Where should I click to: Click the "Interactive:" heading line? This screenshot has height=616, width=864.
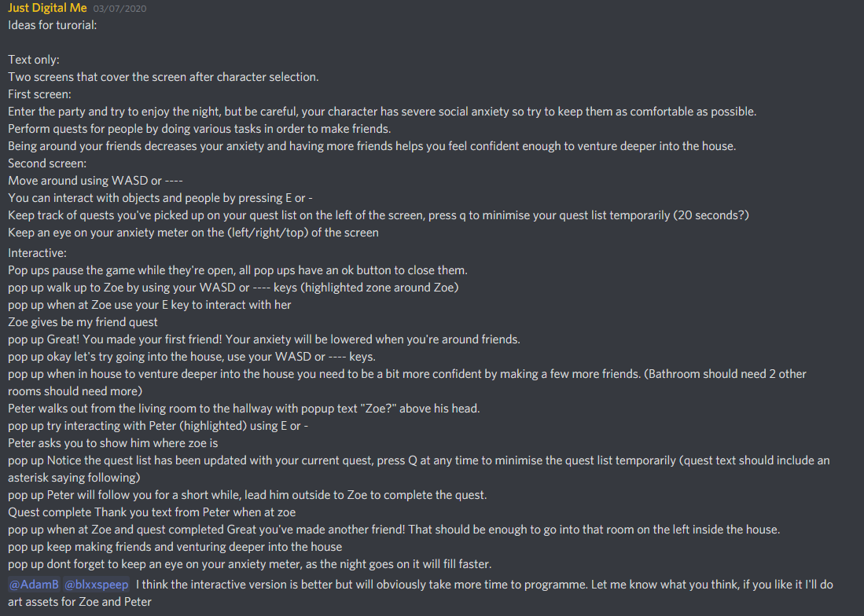(x=38, y=252)
